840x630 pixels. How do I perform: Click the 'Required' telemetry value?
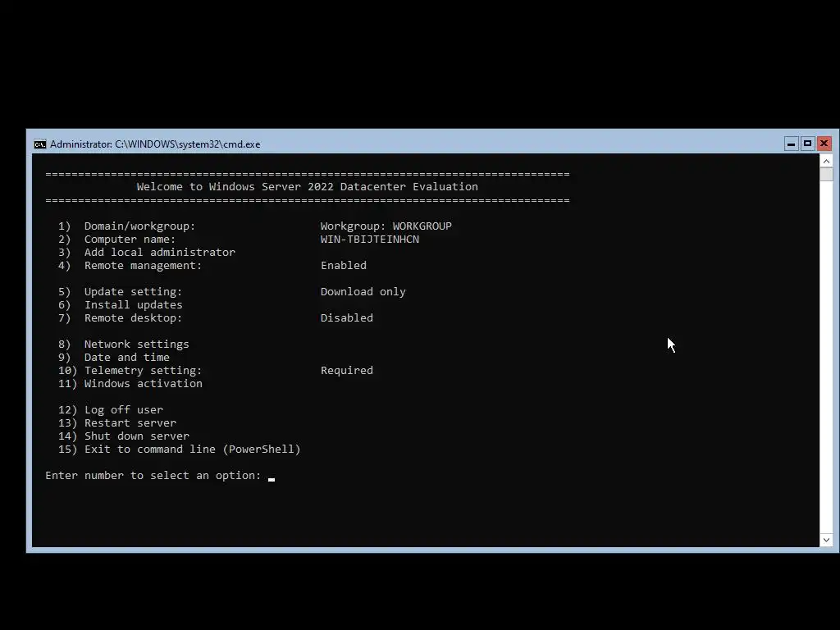(x=347, y=370)
